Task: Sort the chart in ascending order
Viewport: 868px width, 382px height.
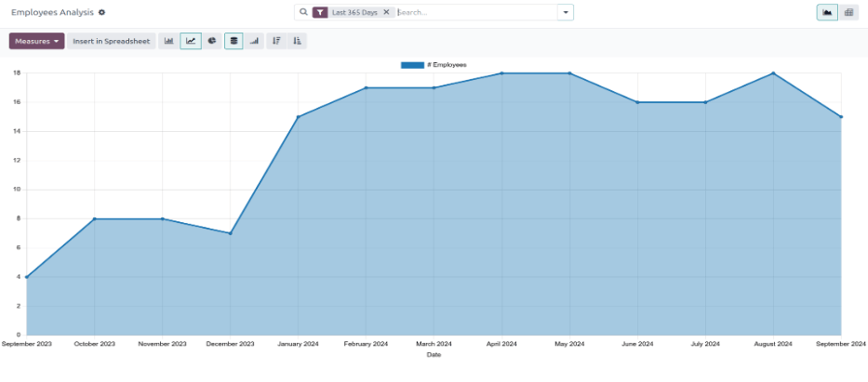Action: click(297, 41)
